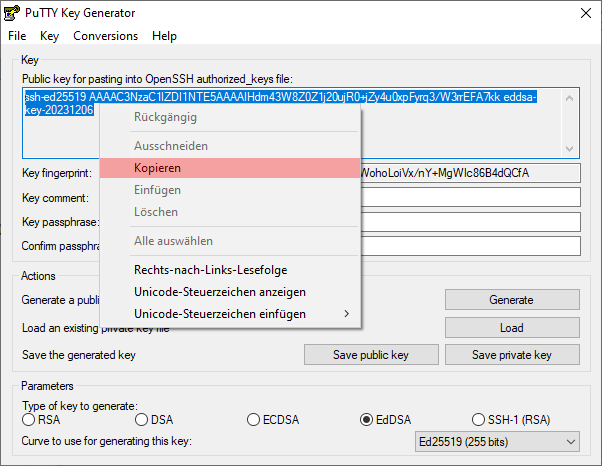Click the PuTTY Key Generator title bar icon
This screenshot has width=602, height=466.
coord(12,13)
